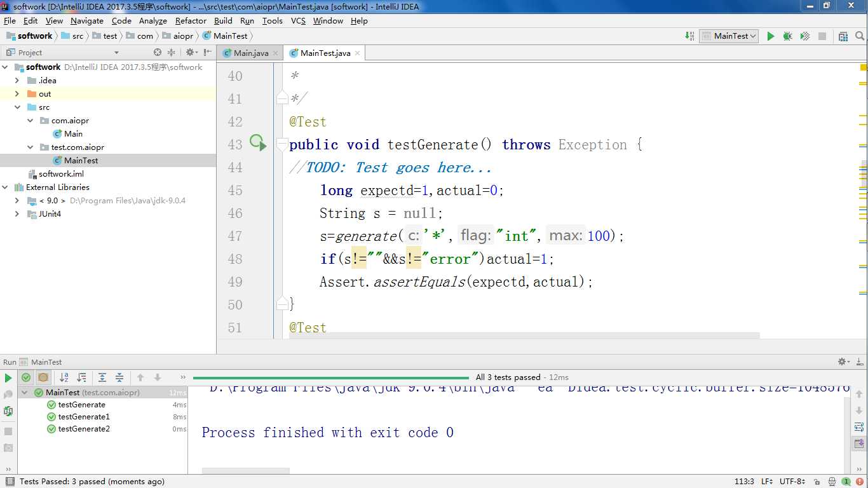Expand all test results
Image resolution: width=868 pixels, height=488 pixels.
pyautogui.click(x=102, y=377)
